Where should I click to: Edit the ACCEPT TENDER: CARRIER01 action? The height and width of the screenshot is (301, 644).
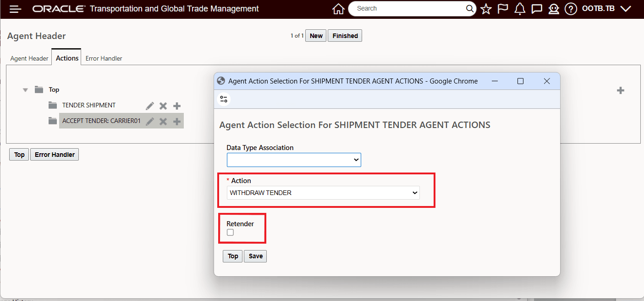click(x=150, y=122)
